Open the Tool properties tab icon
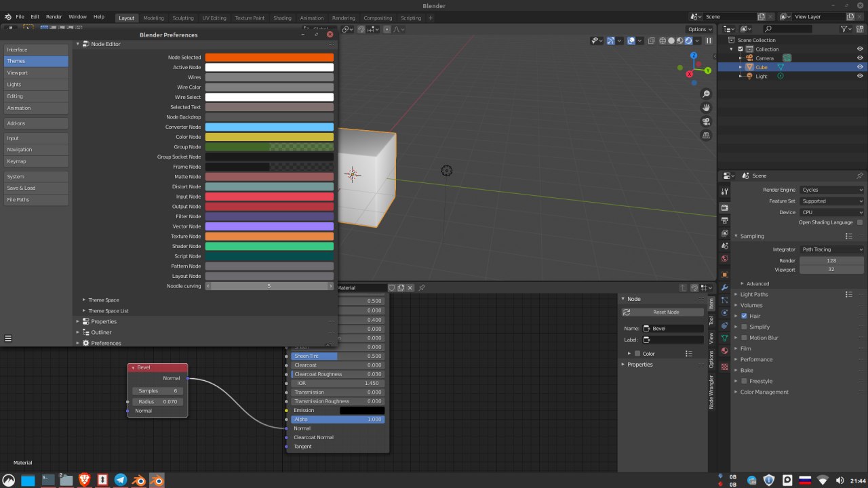Image resolution: width=868 pixels, height=488 pixels. 724,192
